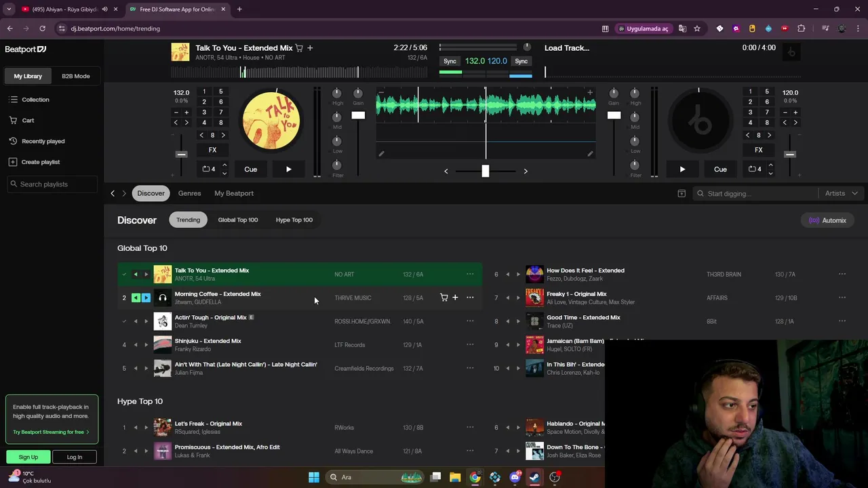Screen dimensions: 868x488
Task: Toggle FX on the right deck
Action: [x=759, y=150]
